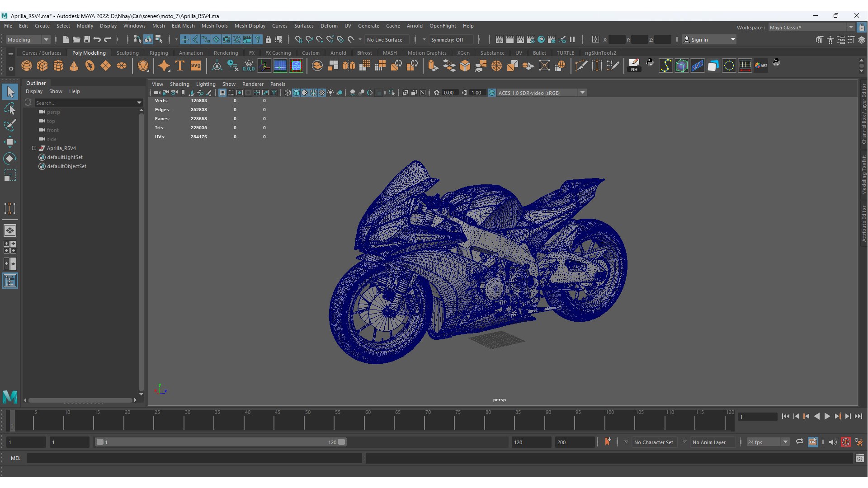Create a polygon torus from the shelf
The image size is (868, 488).
pos(90,66)
